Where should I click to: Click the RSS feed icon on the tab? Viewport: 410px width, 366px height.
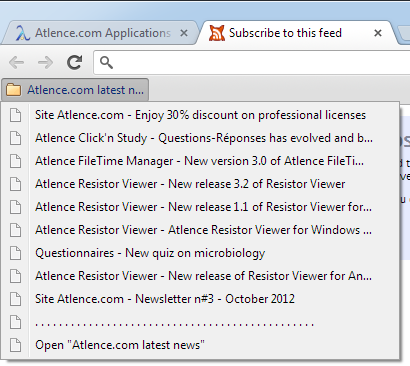(217, 33)
